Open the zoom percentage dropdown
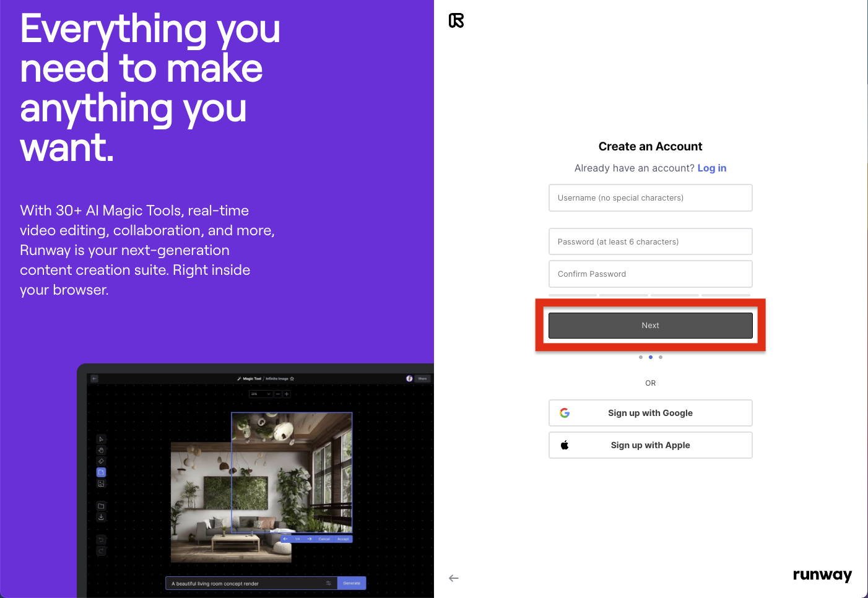The height and width of the screenshot is (598, 868). [261, 394]
